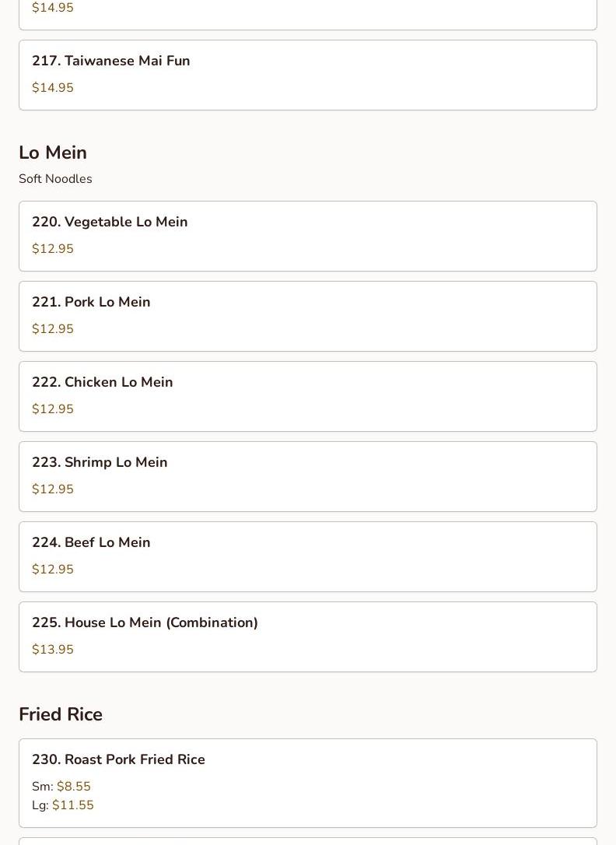Click the Sm: $8.55 price option
616x845 pixels.
point(61,787)
